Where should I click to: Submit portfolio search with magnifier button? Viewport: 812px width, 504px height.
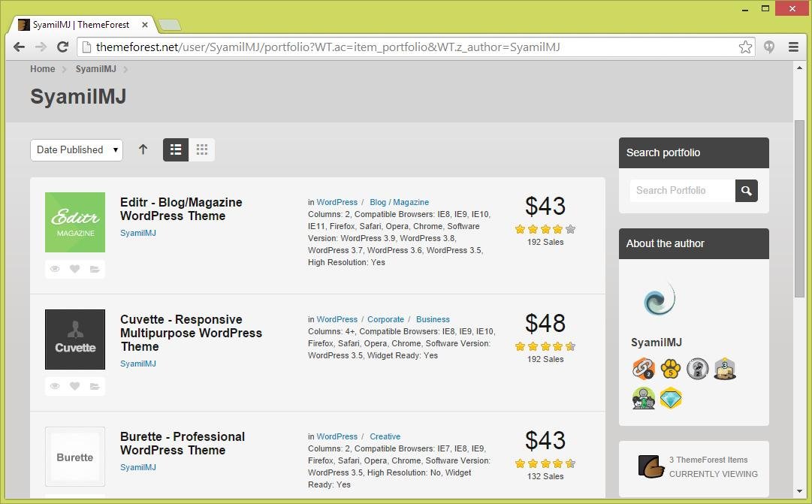coord(746,191)
